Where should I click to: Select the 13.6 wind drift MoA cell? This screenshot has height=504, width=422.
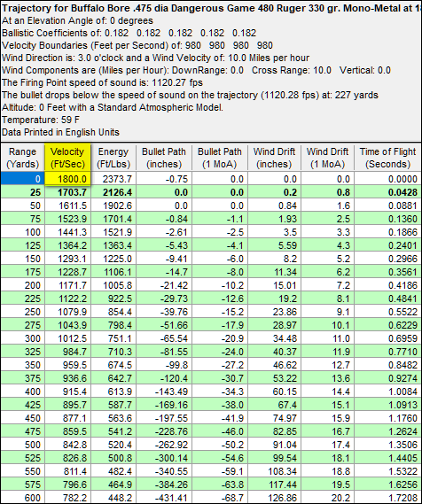coord(327,378)
